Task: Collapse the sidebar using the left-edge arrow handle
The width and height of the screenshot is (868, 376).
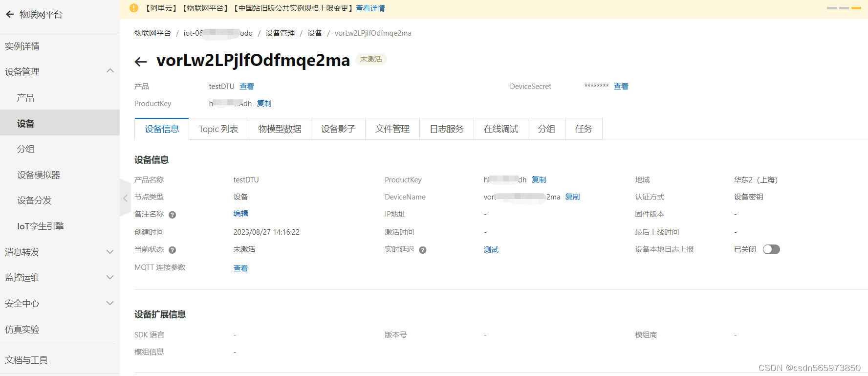Action: (x=125, y=198)
